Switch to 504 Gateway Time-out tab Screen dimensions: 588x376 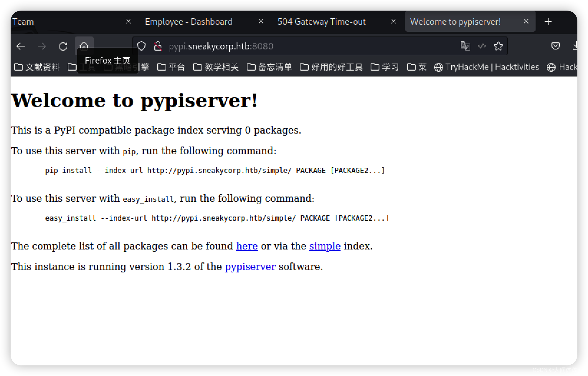[x=321, y=21]
